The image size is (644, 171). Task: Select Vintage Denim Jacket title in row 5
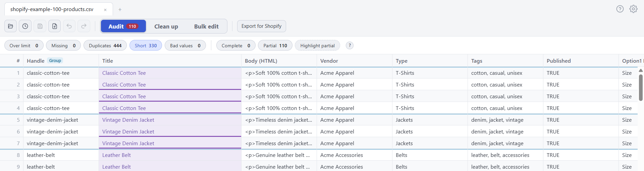coord(170,120)
